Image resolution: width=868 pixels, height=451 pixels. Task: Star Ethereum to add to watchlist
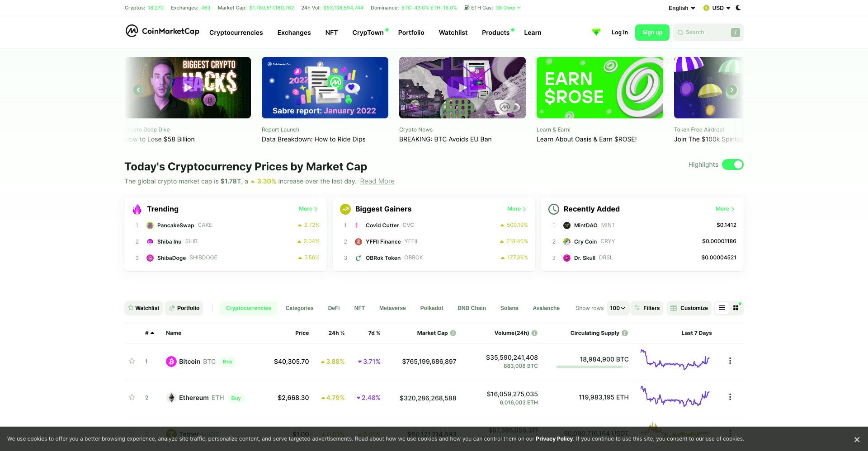tap(132, 397)
